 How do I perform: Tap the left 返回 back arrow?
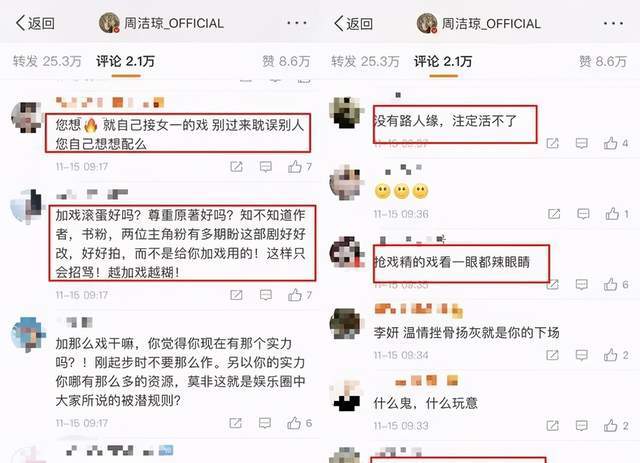pos(35,23)
